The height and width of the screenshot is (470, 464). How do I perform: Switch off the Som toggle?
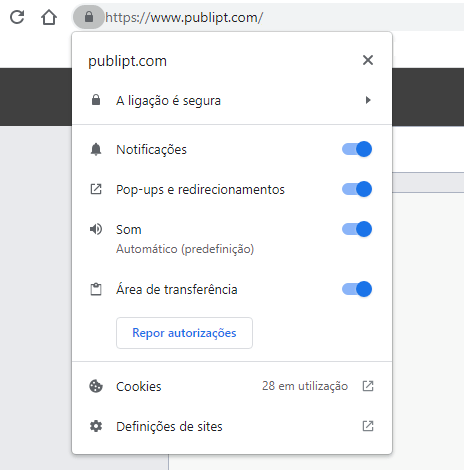(357, 229)
